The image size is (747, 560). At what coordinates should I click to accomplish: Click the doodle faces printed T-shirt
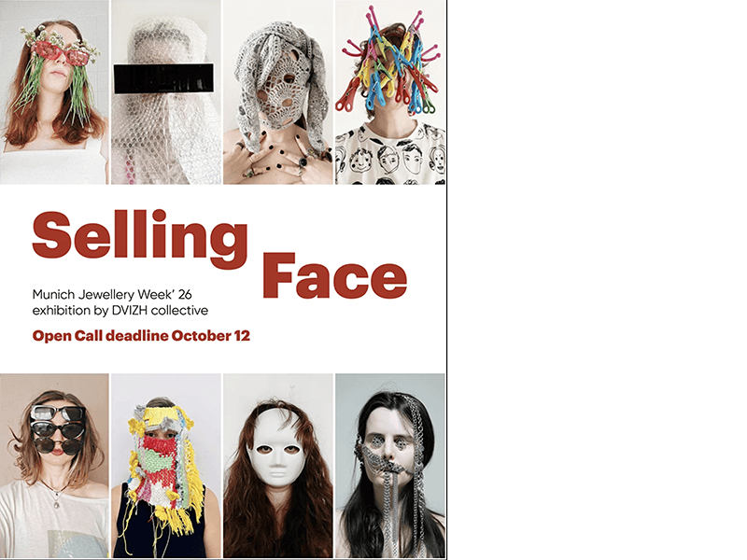coord(390,155)
